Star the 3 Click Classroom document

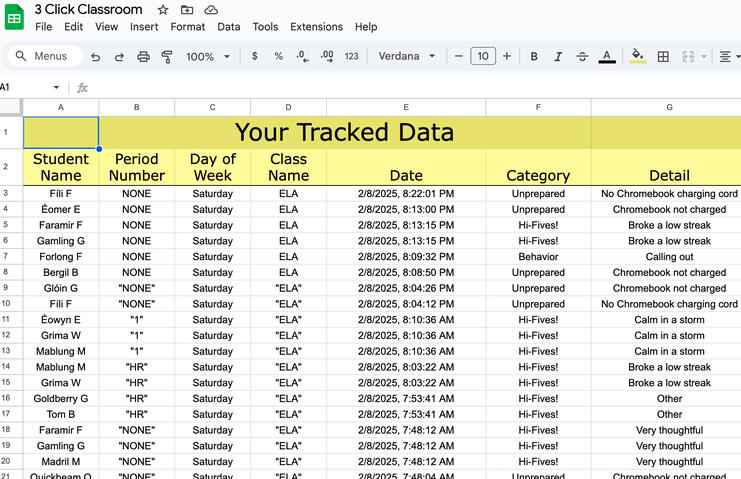tap(163, 9)
